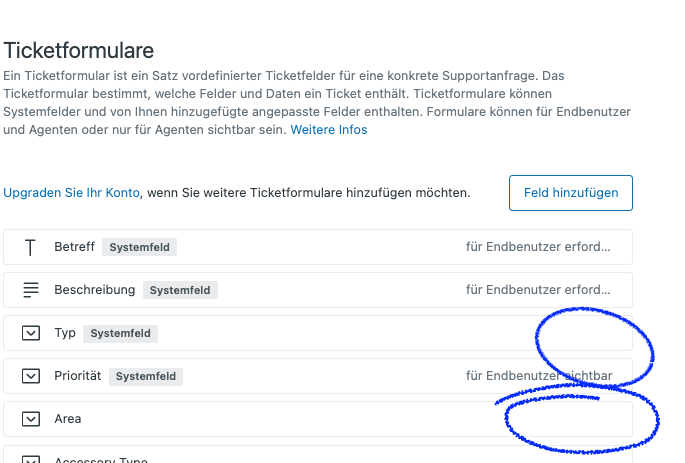Click the Systemfeld badge in the Priorität row
Image resolution: width=685 pixels, height=463 pixels.
pyautogui.click(x=146, y=376)
